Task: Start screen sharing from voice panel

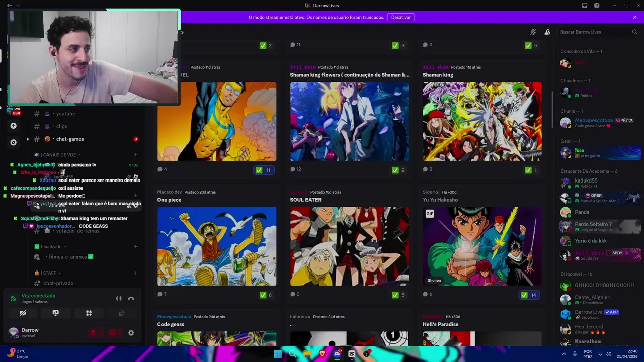Action: point(56,313)
